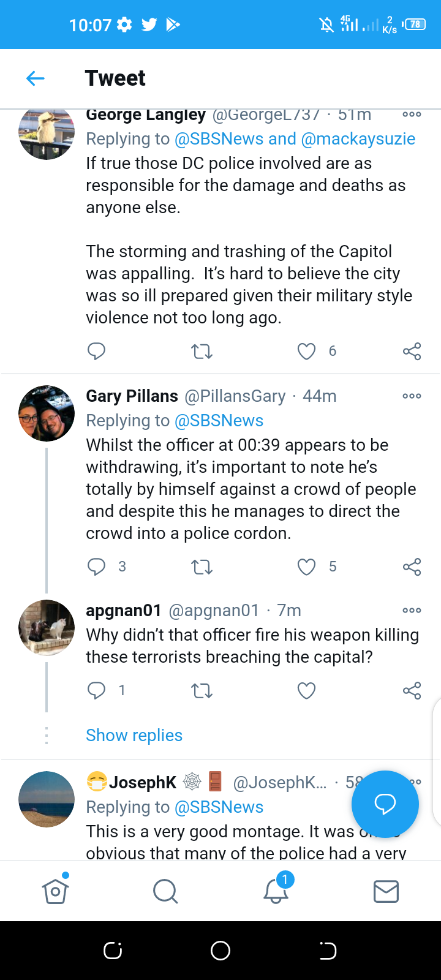Screen dimensions: 441x980
Task: Tap the back arrow in Tweet header
Action: pyautogui.click(x=36, y=78)
